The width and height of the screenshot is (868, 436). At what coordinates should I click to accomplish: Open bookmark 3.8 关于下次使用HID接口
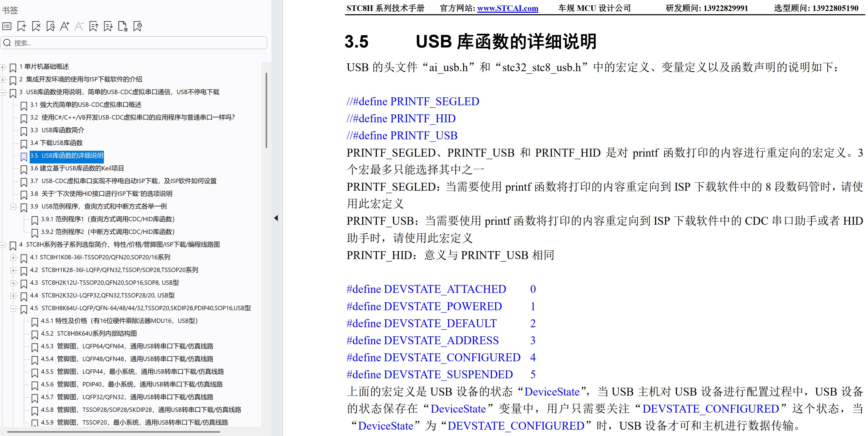(101, 193)
